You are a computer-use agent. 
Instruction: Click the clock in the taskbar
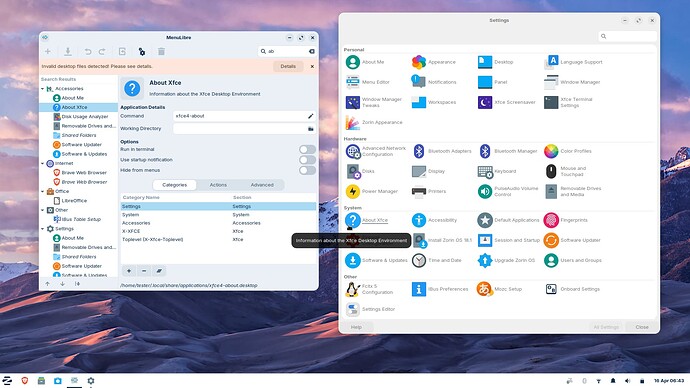coord(669,381)
